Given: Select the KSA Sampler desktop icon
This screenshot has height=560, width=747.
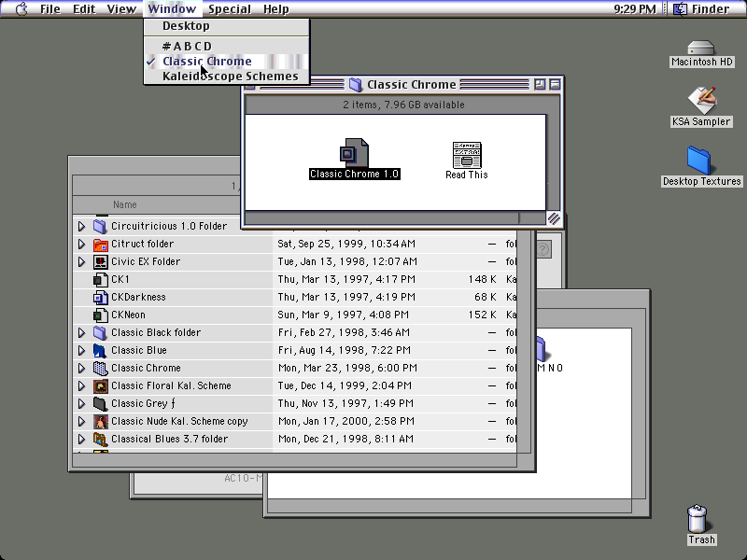Looking at the screenshot, I should [702, 100].
